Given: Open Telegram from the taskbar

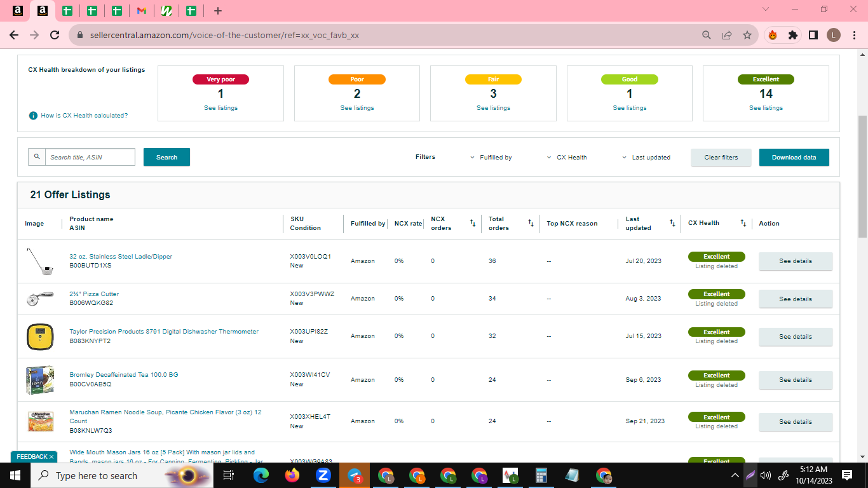Looking at the screenshot, I should coord(355,475).
